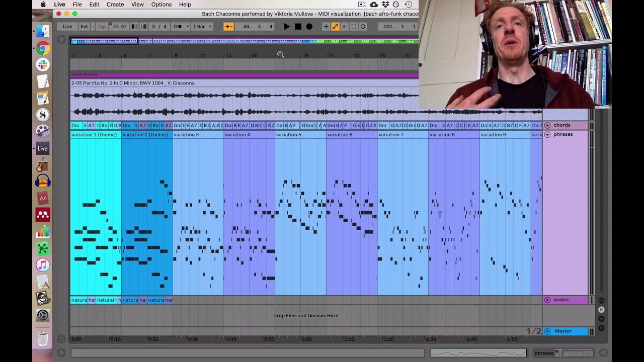Open Dictionary app in the Dock
644x362 pixels.
(x=43, y=198)
